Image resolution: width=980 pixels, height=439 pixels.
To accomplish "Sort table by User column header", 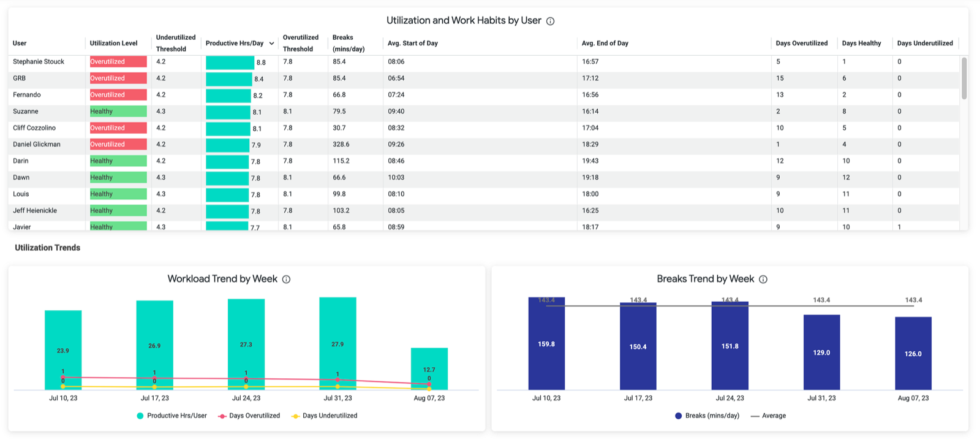I will click(x=20, y=44).
